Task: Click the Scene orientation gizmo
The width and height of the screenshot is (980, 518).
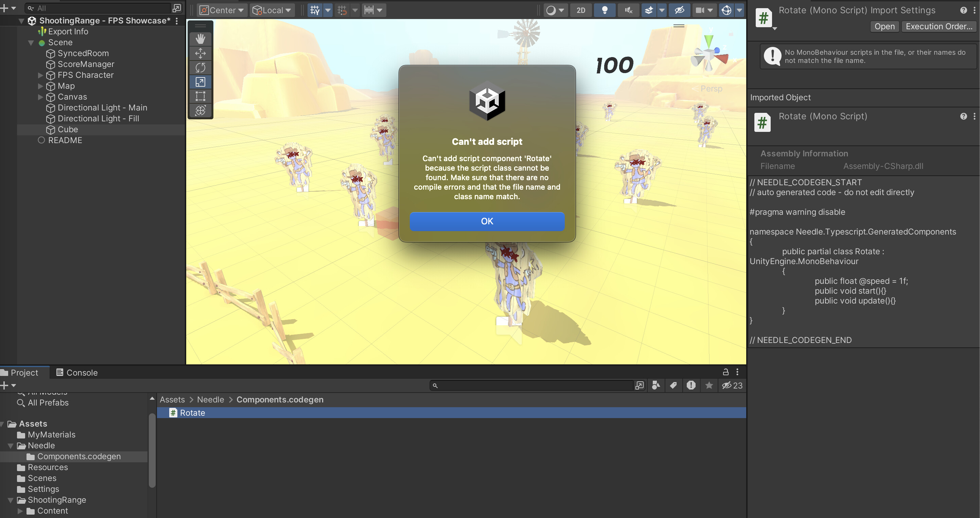Action: tap(709, 55)
